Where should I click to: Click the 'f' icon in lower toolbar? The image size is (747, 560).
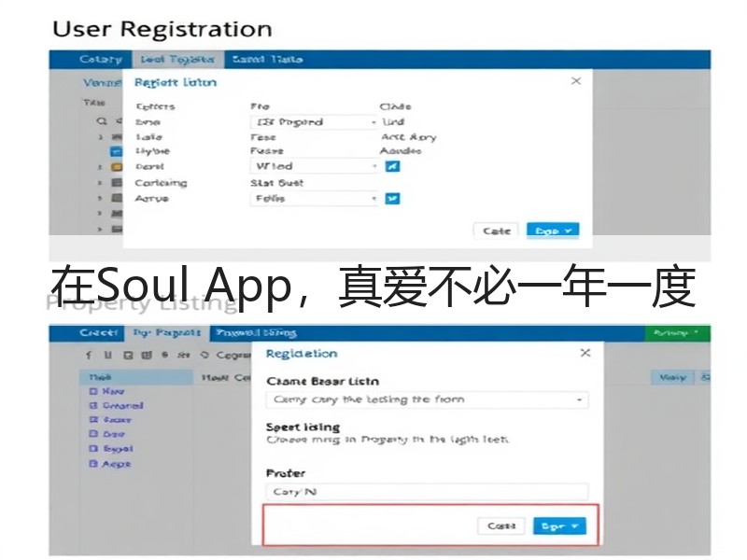[89, 356]
